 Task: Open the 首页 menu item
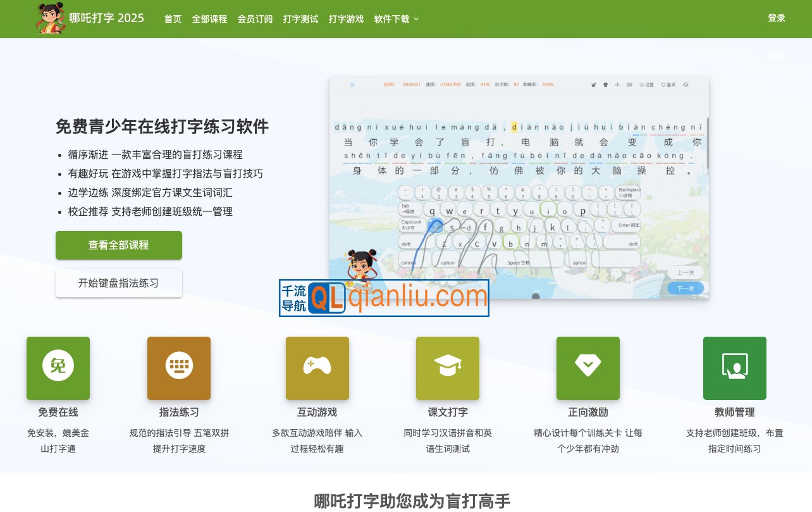[x=172, y=19]
